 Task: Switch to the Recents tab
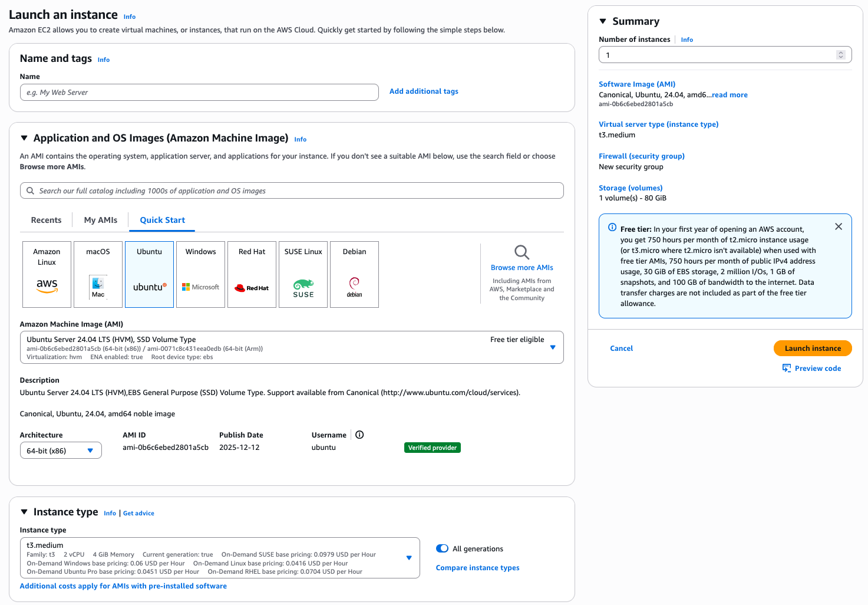(46, 220)
